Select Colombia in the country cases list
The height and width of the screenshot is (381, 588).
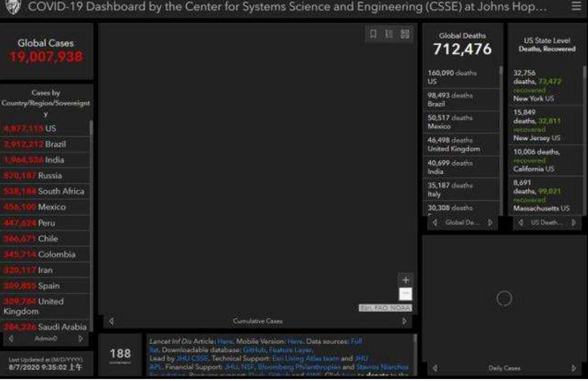tap(45, 254)
